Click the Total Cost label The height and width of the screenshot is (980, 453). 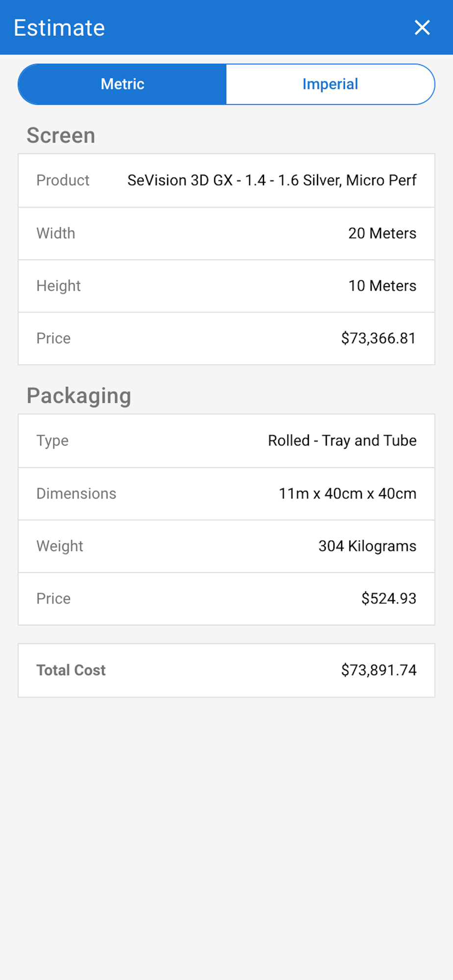[71, 670]
